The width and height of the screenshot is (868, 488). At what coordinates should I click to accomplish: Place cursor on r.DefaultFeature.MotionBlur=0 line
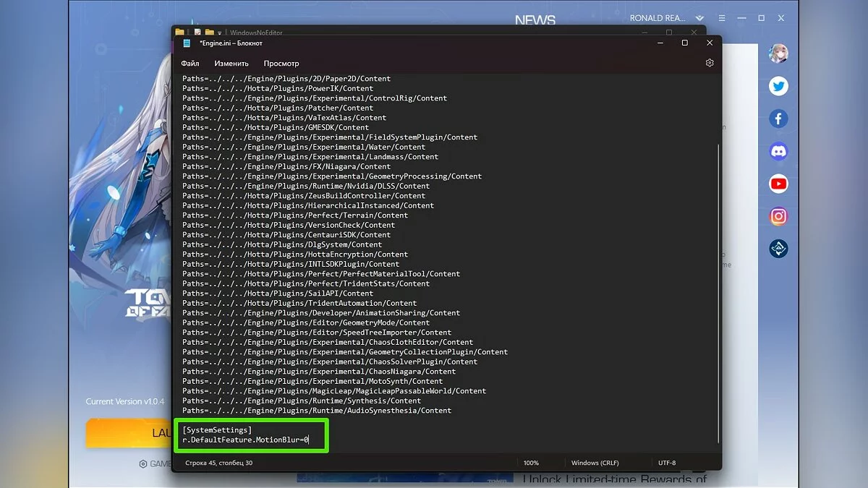pos(246,440)
